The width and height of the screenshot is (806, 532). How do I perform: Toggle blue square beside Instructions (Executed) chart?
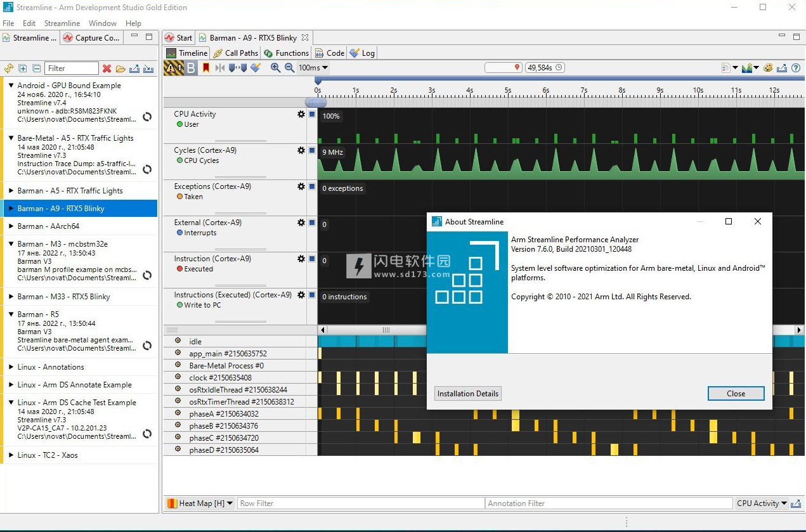click(x=312, y=295)
